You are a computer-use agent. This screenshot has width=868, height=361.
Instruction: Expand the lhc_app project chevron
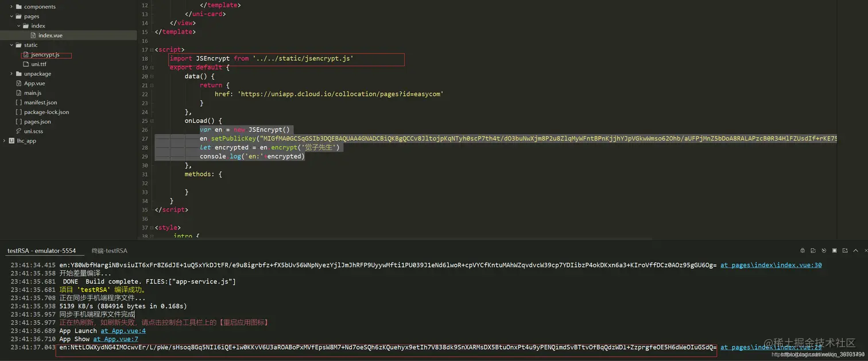click(x=5, y=141)
